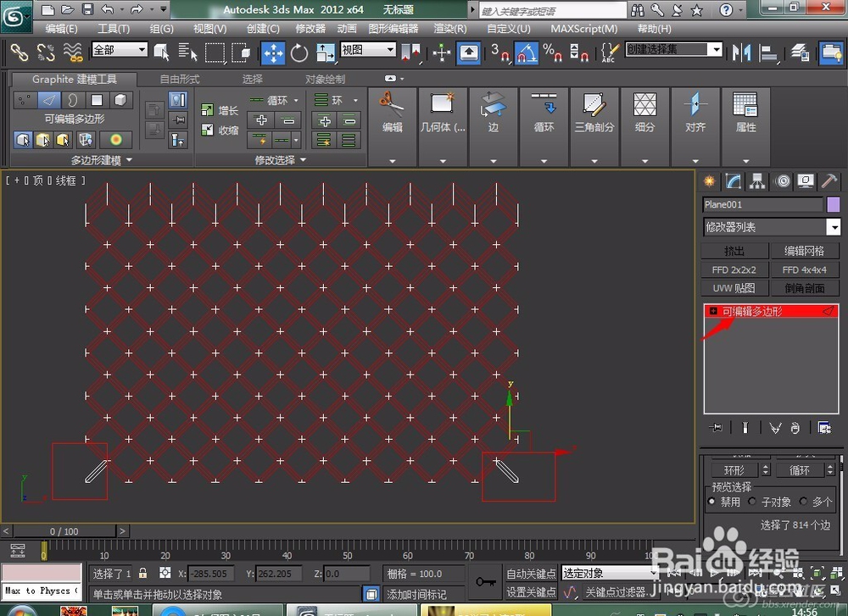Image resolution: width=848 pixels, height=616 pixels.
Task: Click the Align tool icon
Action: click(768, 53)
